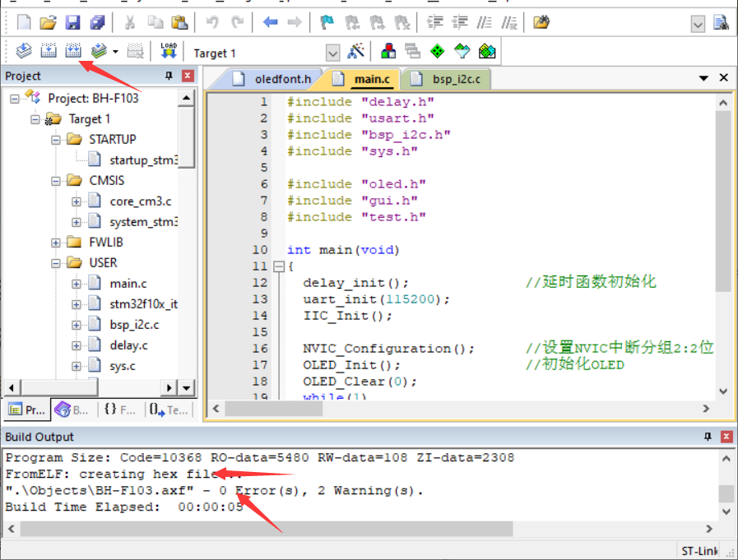Switch to the Templates panel tab
738x560 pixels.
click(169, 410)
